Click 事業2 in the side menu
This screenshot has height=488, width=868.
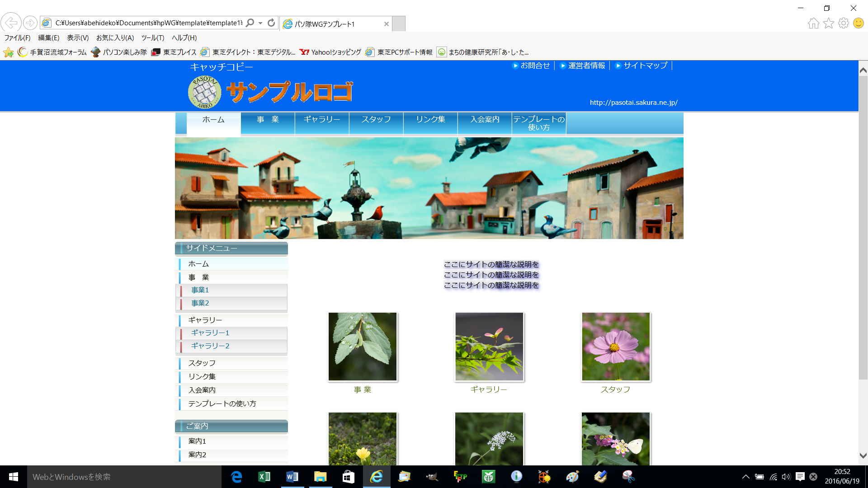231,303
